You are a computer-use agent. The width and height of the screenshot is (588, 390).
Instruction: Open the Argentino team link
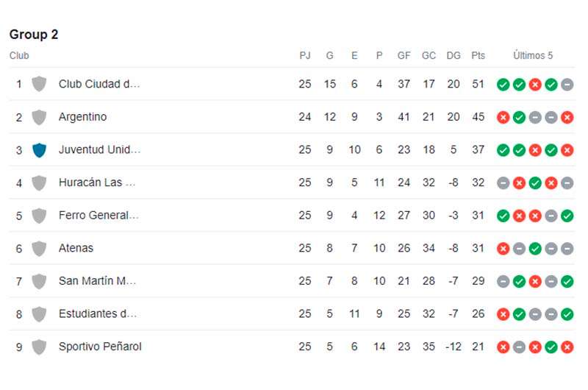click(x=82, y=117)
